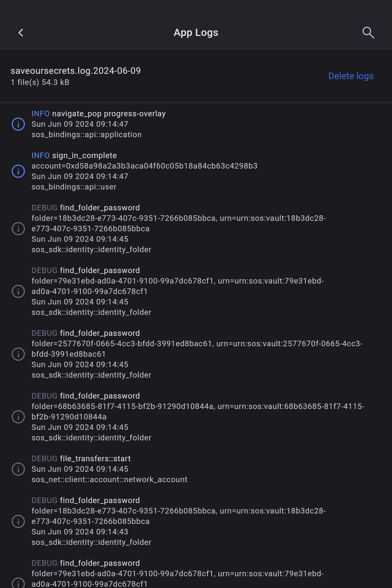
Task: Click the App Logs page title
Action: pos(196,33)
